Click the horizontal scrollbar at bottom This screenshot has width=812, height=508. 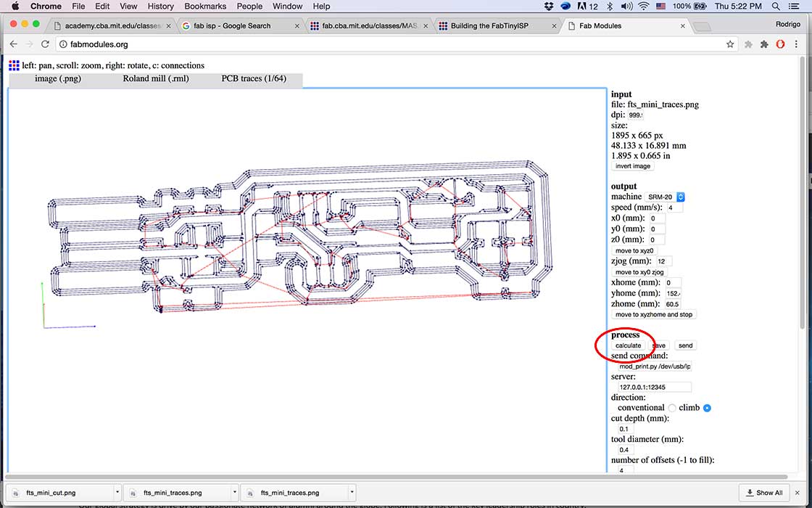click(x=396, y=476)
